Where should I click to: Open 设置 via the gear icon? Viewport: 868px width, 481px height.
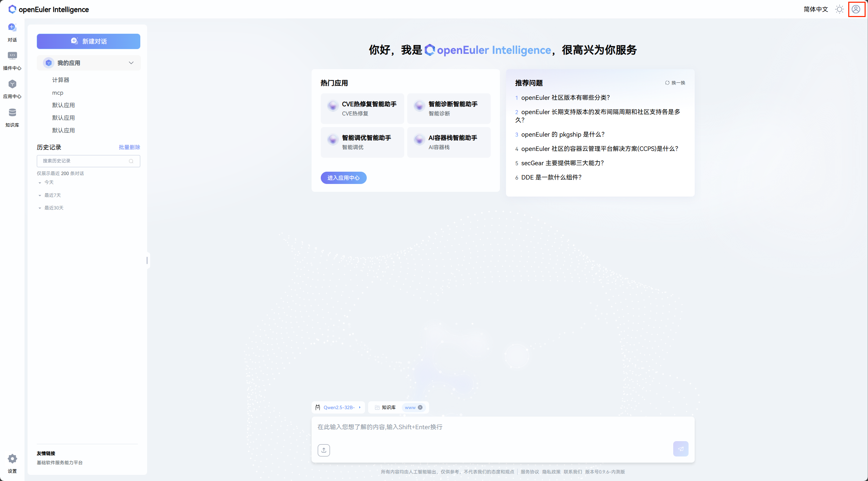[12, 459]
